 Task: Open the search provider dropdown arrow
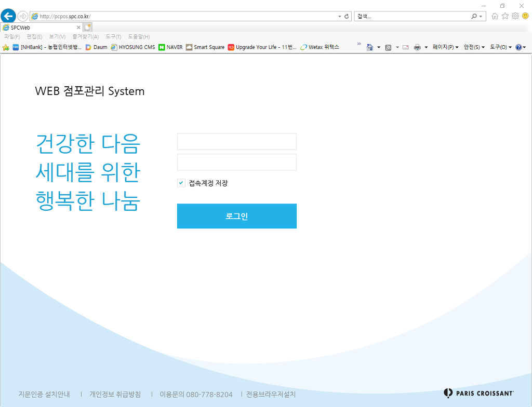pyautogui.click(x=481, y=16)
